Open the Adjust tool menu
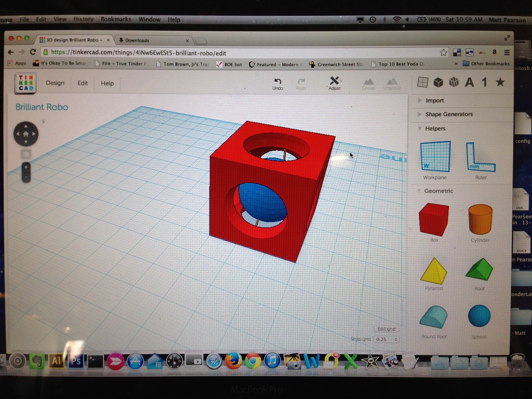The image size is (532, 399). [x=335, y=83]
